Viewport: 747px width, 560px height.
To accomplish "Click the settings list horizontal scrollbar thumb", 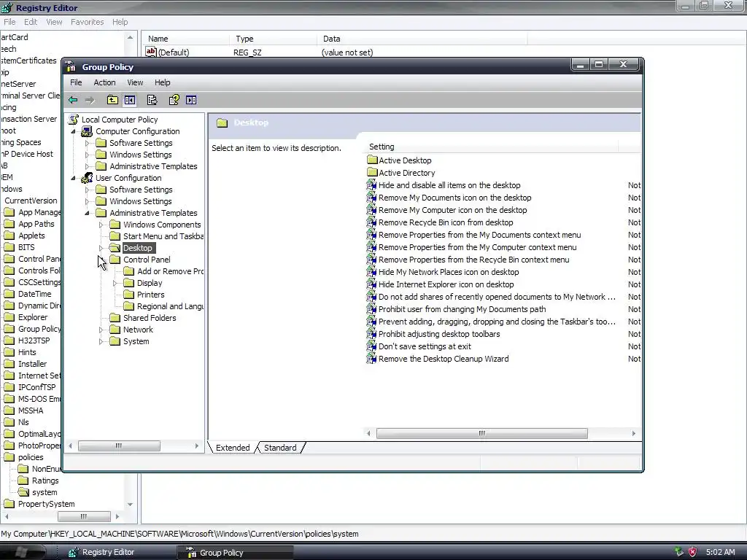I will pos(481,433).
